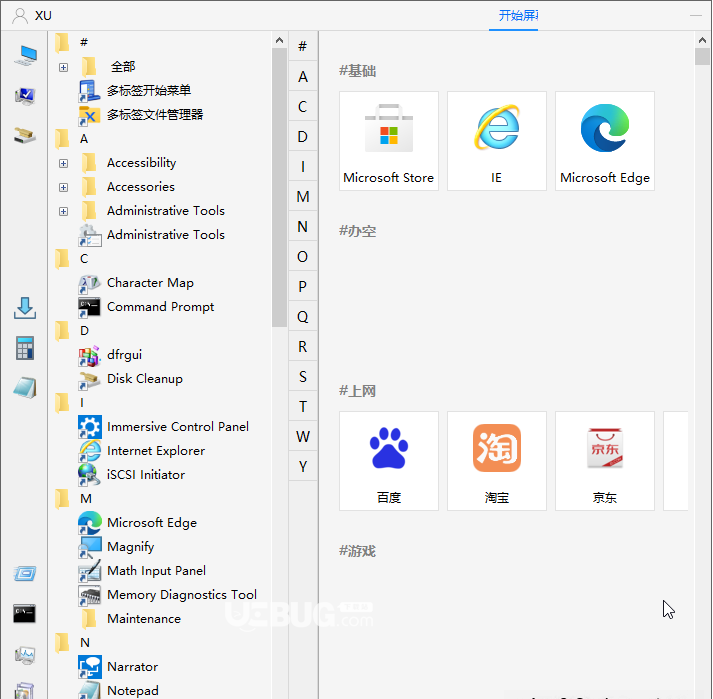The image size is (713, 699).
Task: Open the calculator sidebar icon
Action: coord(25,348)
